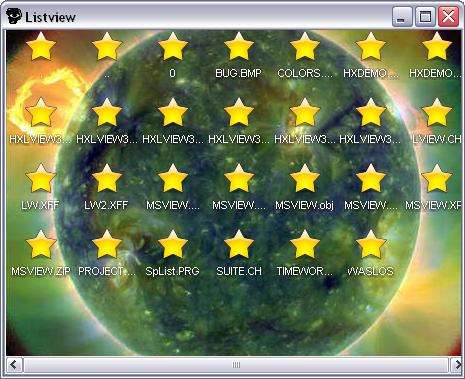Click the TIMEWOR... file name label
Image resolution: width=465 pixels, height=379 pixels.
305,271
